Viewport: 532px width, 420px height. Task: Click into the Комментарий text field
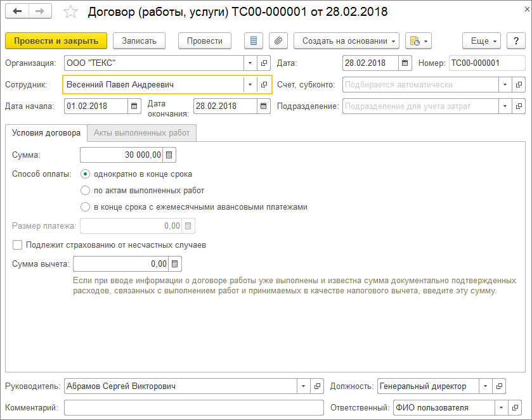tap(193, 407)
